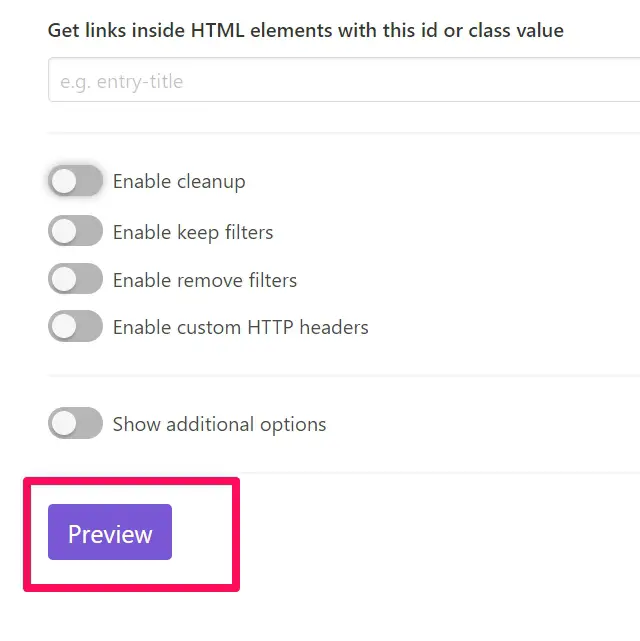Enable the custom HTTP headers toggle
This screenshot has width=640, height=641.
click(x=76, y=326)
